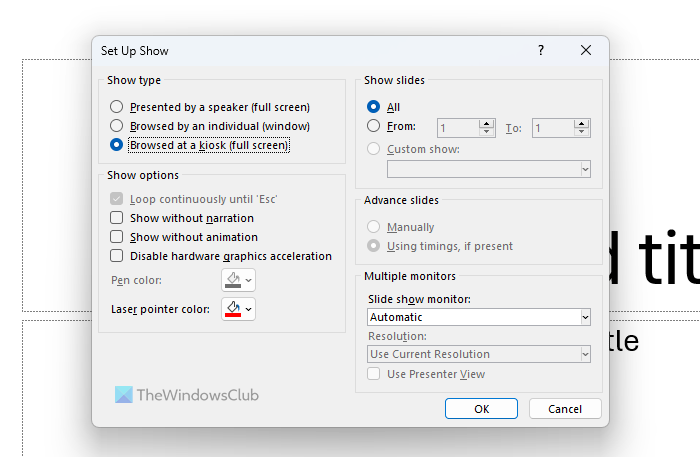The height and width of the screenshot is (457, 700).
Task: Click the From slide number field
Action: click(x=458, y=128)
